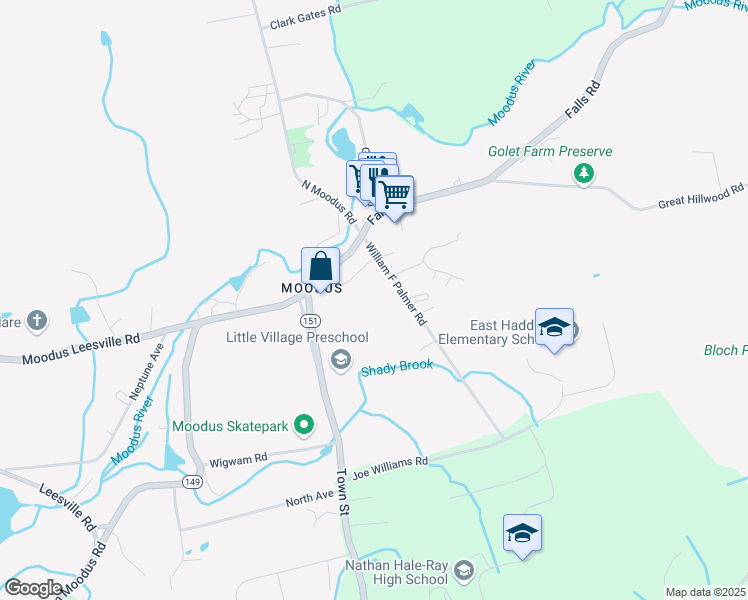
Task: Click the William F Palmer Rd label
Action: [395, 283]
